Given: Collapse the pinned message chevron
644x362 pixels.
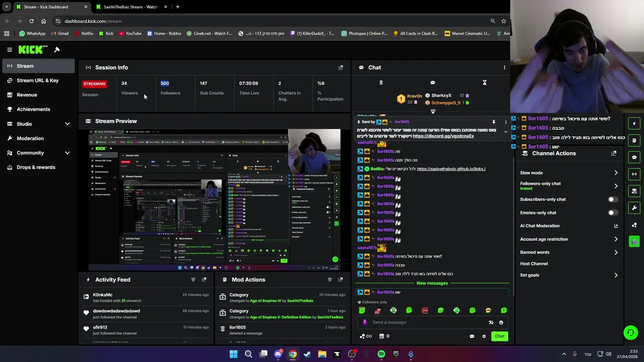Looking at the screenshot, I should tap(506, 132).
